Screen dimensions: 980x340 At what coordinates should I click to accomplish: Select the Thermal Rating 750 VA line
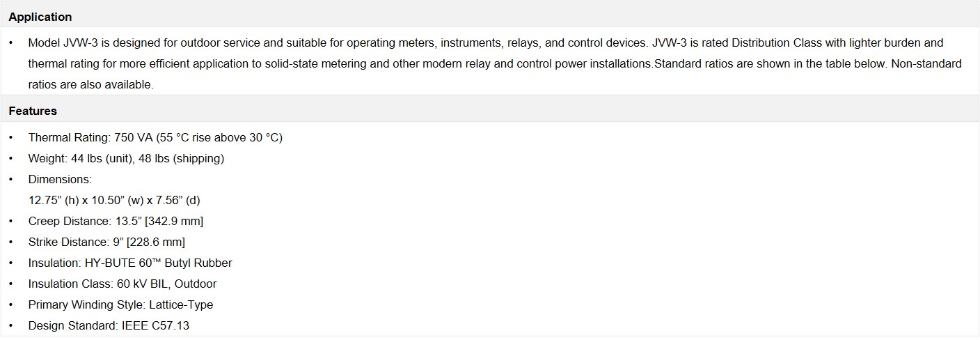point(155,137)
